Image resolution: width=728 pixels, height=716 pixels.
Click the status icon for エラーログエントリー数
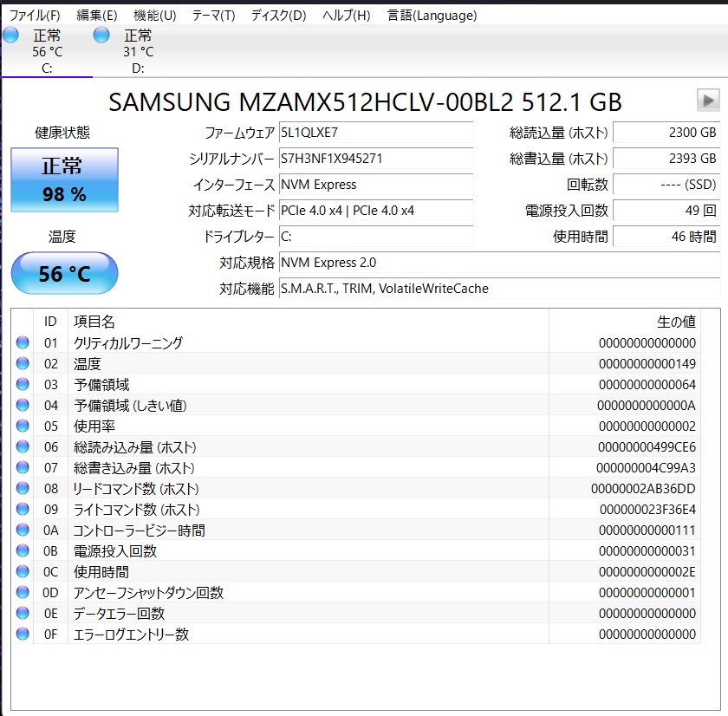[x=23, y=634]
